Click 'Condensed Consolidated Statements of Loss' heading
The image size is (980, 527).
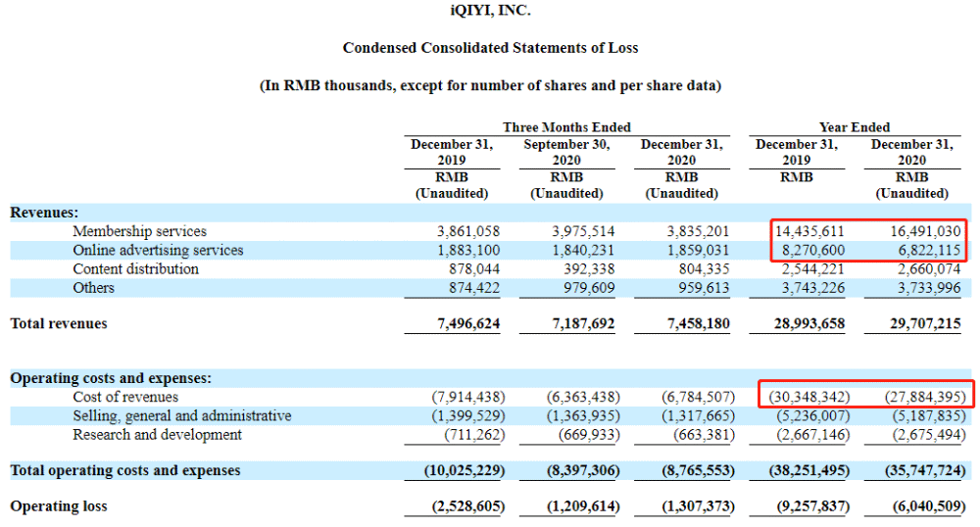click(490, 48)
